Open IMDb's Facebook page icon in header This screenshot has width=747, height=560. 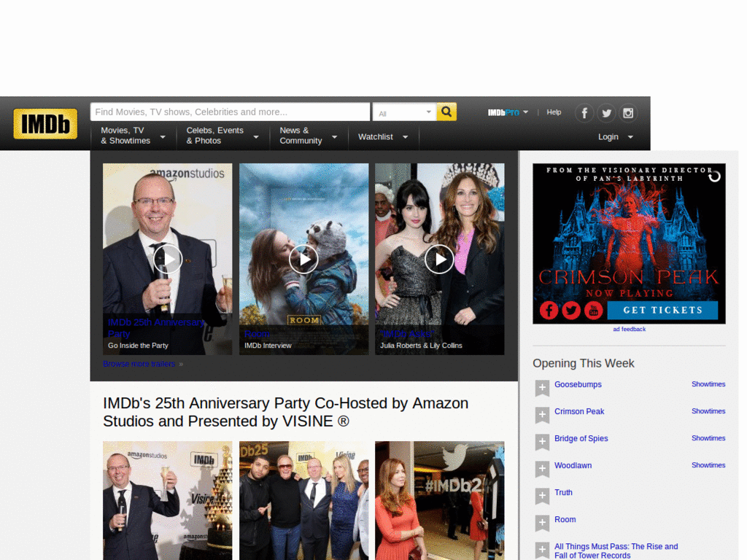[x=584, y=113]
